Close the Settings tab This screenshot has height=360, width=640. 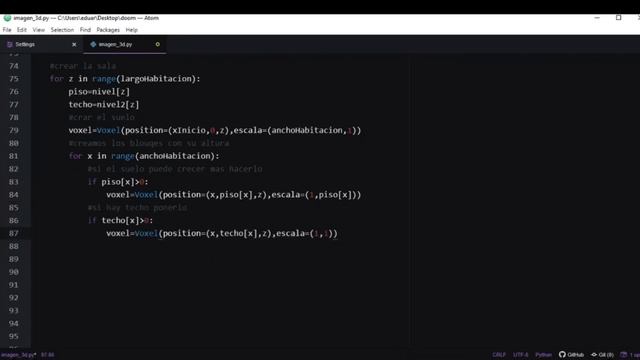pos(74,44)
